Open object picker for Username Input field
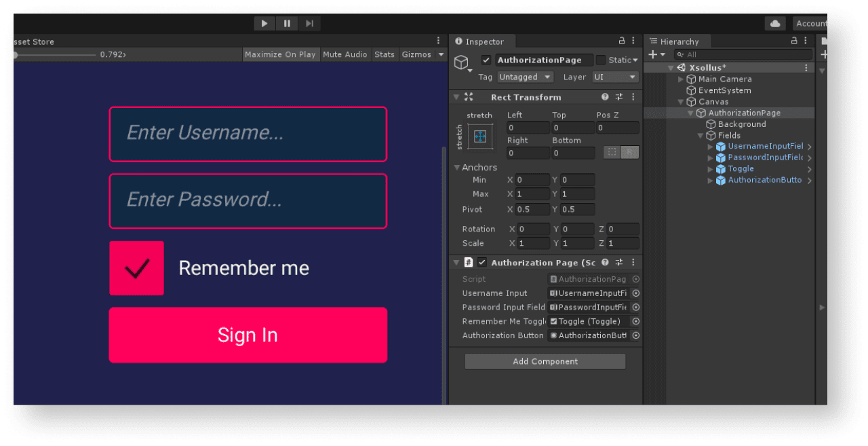868x446 pixels. pos(635,293)
